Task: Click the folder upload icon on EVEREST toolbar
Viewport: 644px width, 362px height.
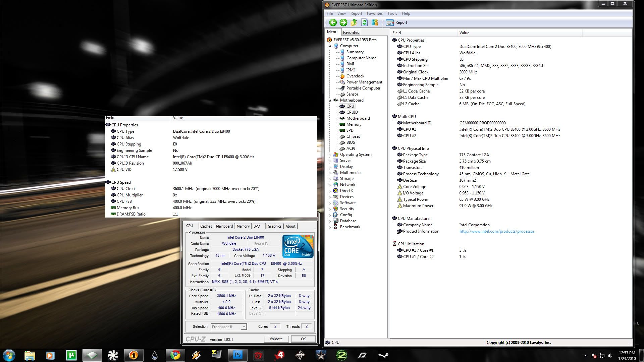Action: (x=353, y=22)
